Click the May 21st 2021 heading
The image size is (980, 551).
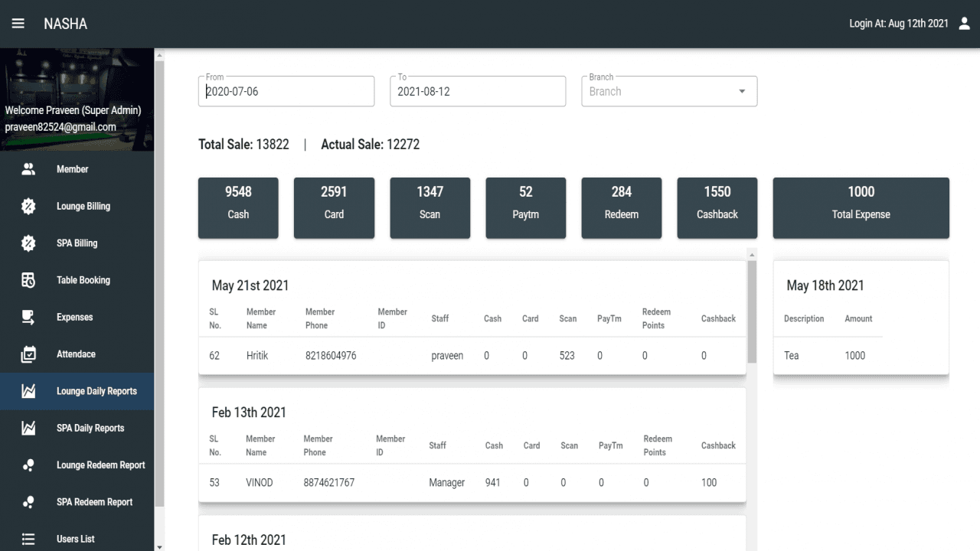point(250,285)
